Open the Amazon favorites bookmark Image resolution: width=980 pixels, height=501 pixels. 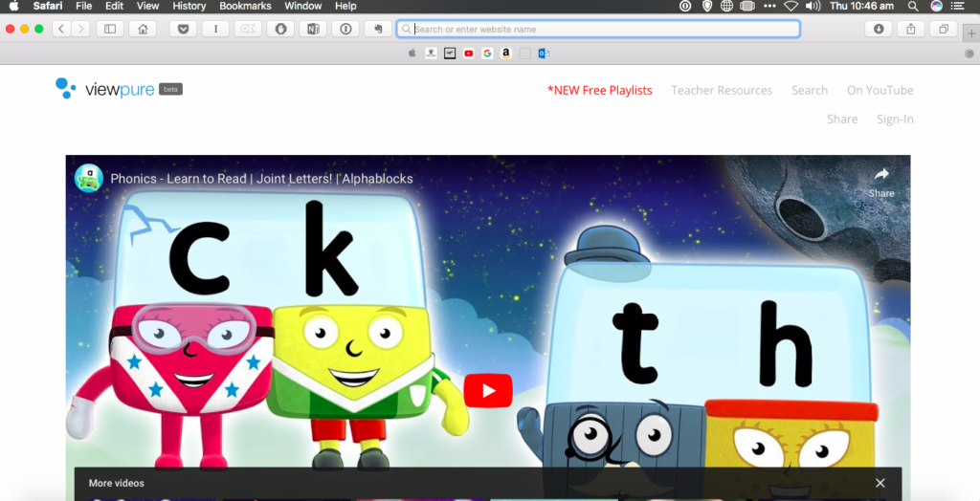pos(505,54)
